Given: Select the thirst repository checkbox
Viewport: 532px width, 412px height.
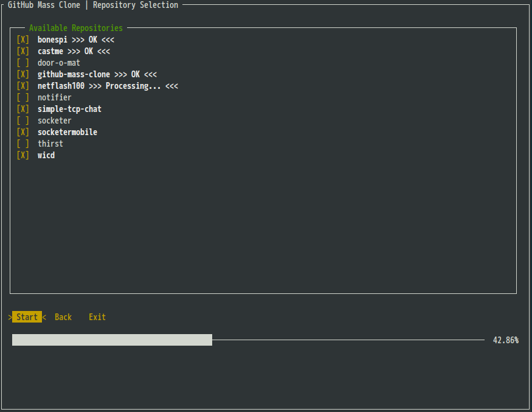Looking at the screenshot, I should pyautogui.click(x=23, y=144).
